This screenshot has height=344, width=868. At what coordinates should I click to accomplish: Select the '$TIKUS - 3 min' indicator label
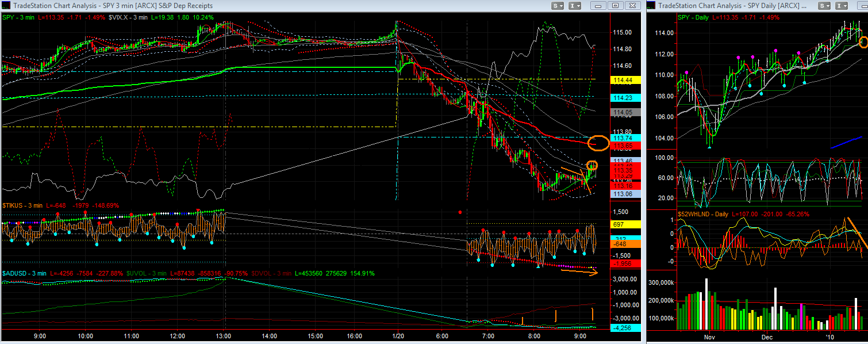click(x=21, y=205)
